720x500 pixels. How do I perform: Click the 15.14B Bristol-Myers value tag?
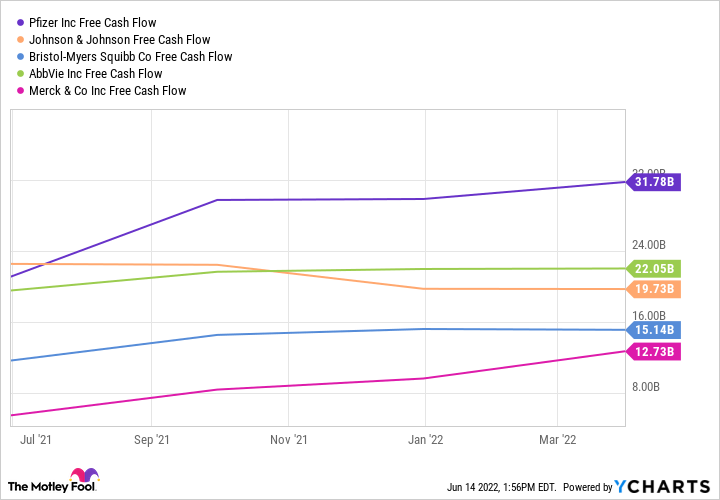655,330
